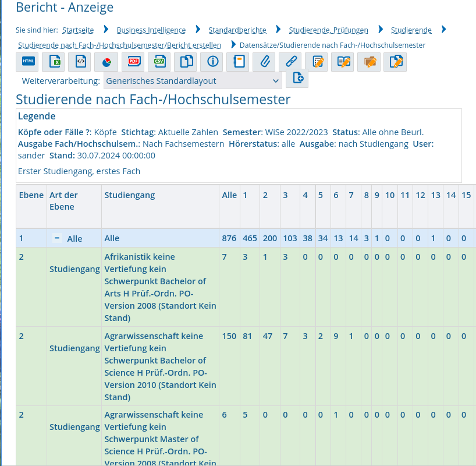
Task: Open the Weiterverarbeitung layout dropdown
Action: coord(193,81)
